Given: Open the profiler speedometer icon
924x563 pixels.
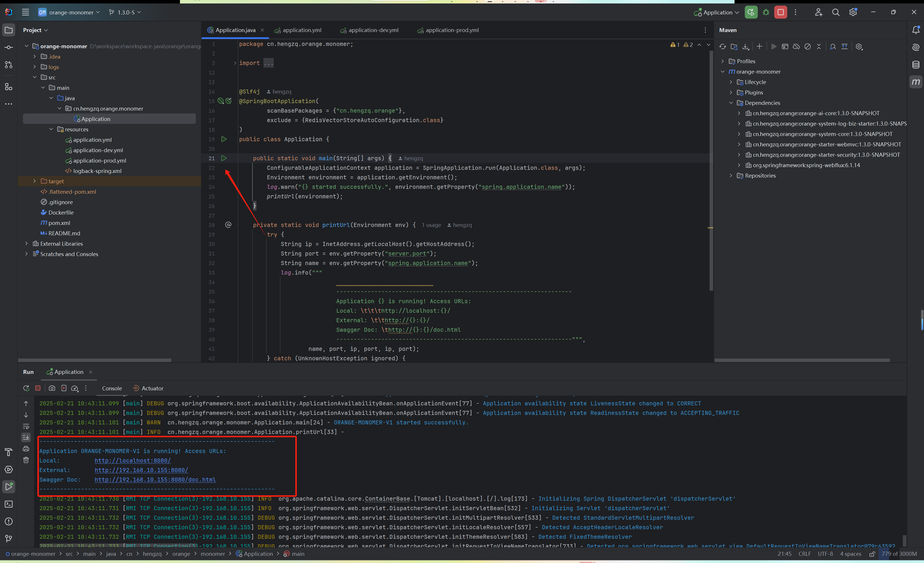Looking at the screenshot, I should (75, 388).
